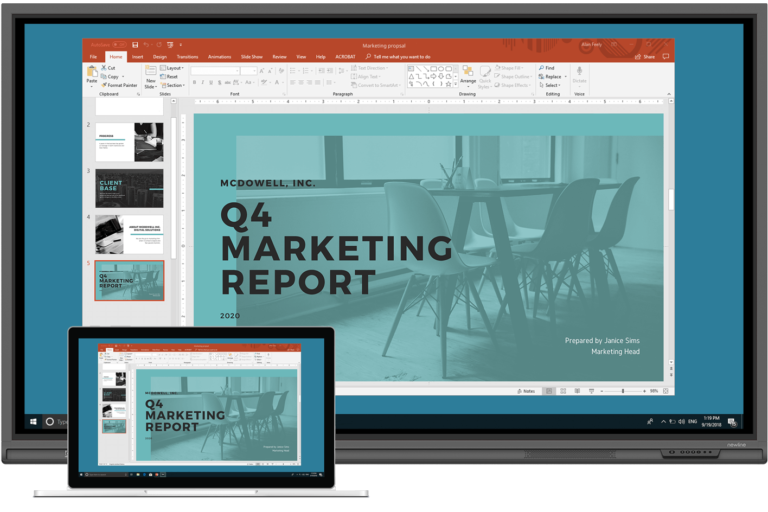The width and height of the screenshot is (768, 512).
Task: Insert a New Slide
Action: [151, 74]
